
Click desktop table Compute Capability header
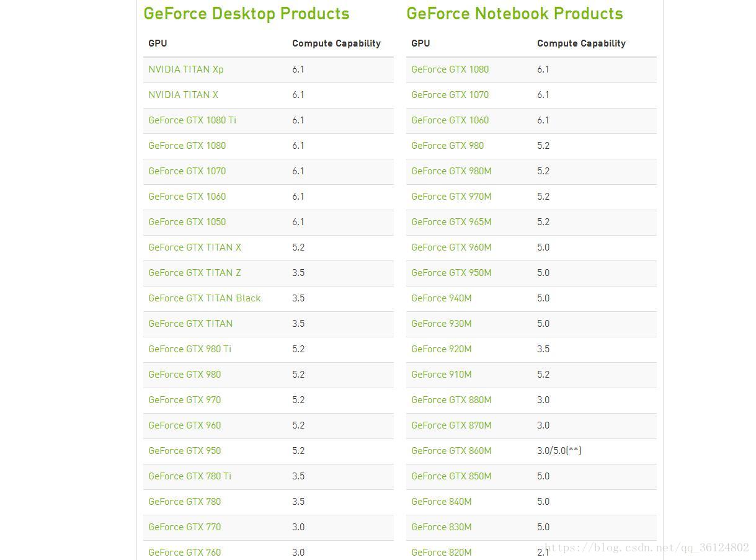[336, 43]
